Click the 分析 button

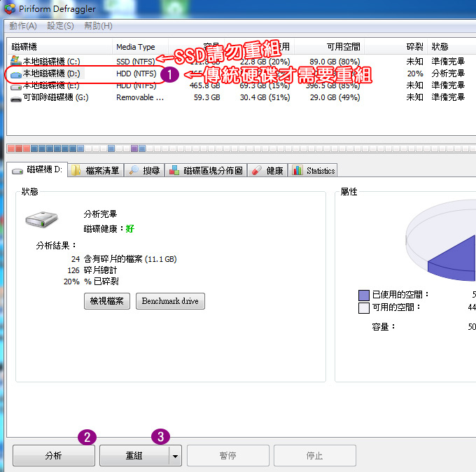[54, 455]
